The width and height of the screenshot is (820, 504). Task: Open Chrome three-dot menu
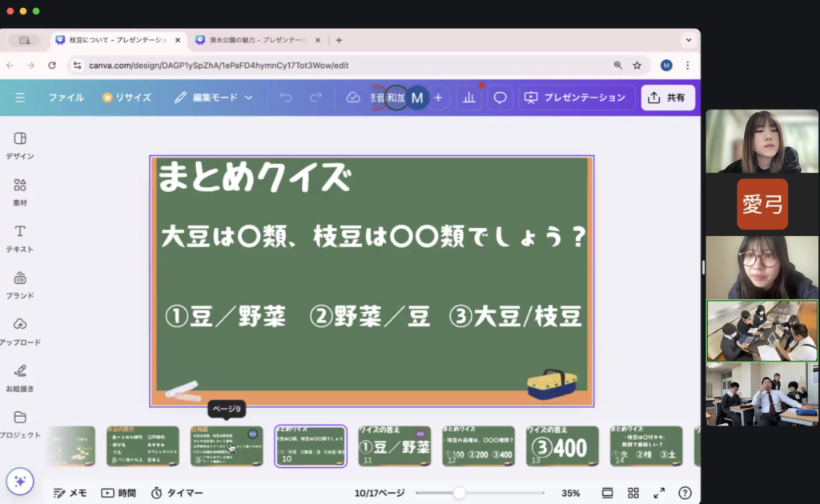687,66
